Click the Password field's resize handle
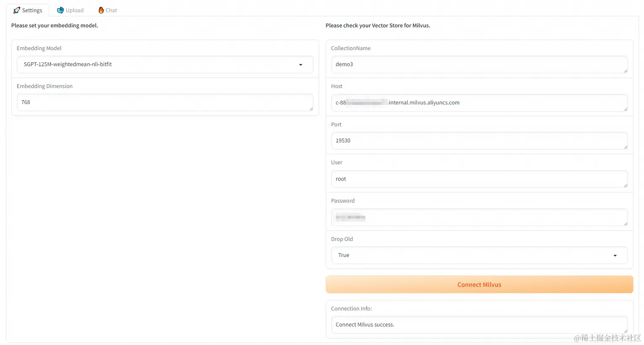This screenshot has width=644, height=345. pos(625,224)
